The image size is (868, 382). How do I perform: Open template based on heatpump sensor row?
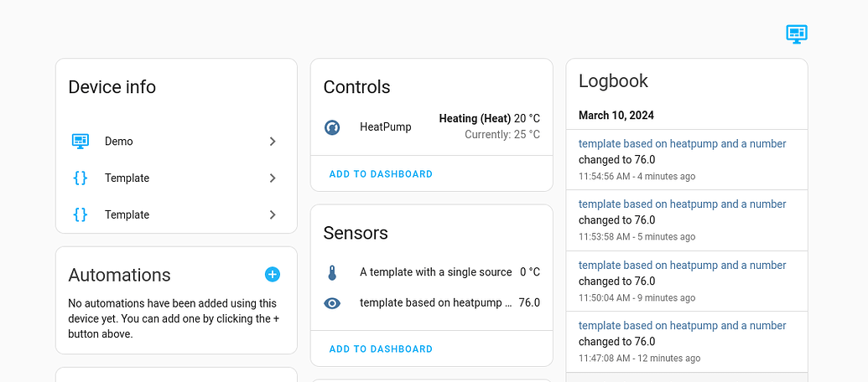point(432,302)
